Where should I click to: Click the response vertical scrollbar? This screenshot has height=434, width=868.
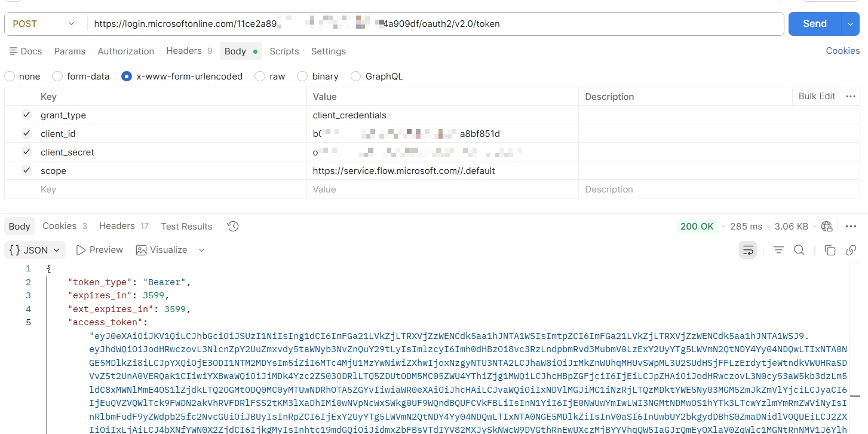click(854, 347)
